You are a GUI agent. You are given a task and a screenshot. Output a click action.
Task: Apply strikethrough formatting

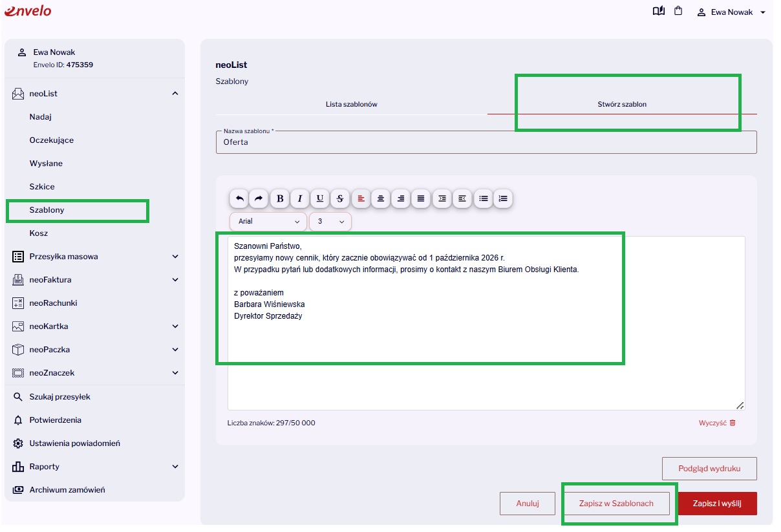tap(340, 198)
